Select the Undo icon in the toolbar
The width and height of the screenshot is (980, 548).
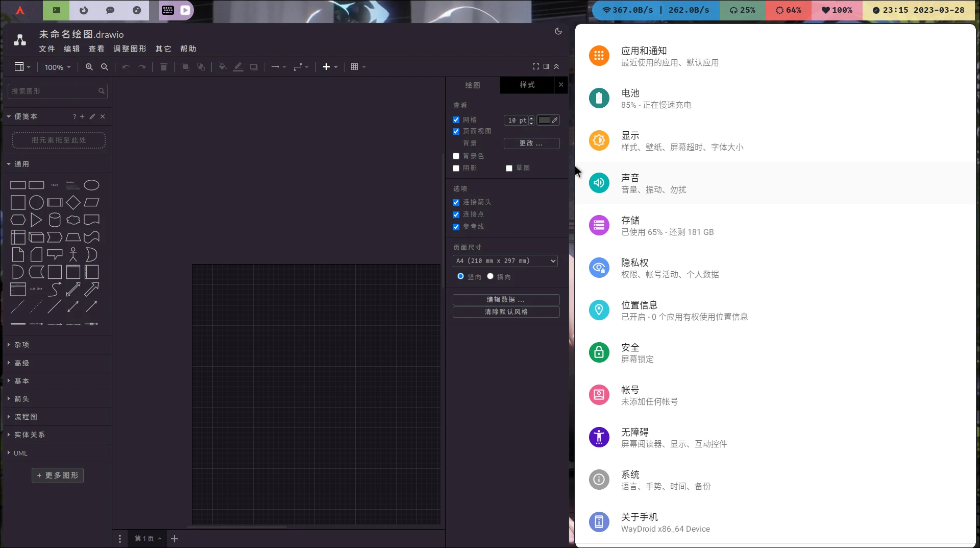click(x=126, y=66)
